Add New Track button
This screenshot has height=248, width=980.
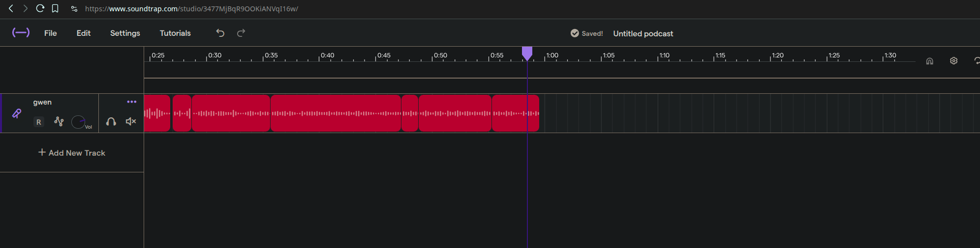pos(72,153)
